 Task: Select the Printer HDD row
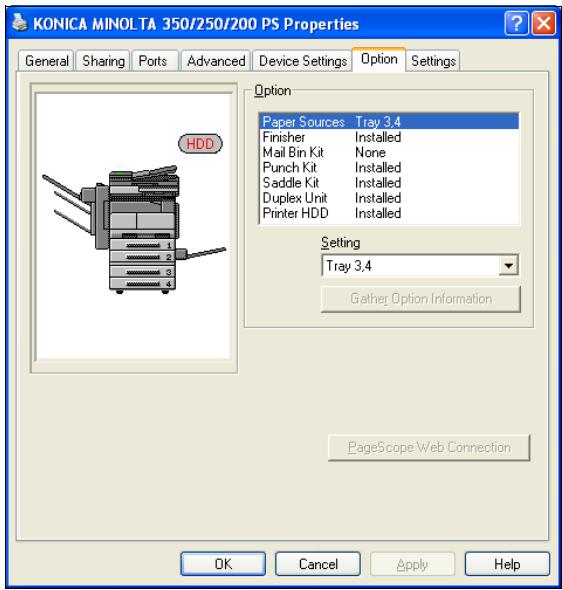click(389, 213)
